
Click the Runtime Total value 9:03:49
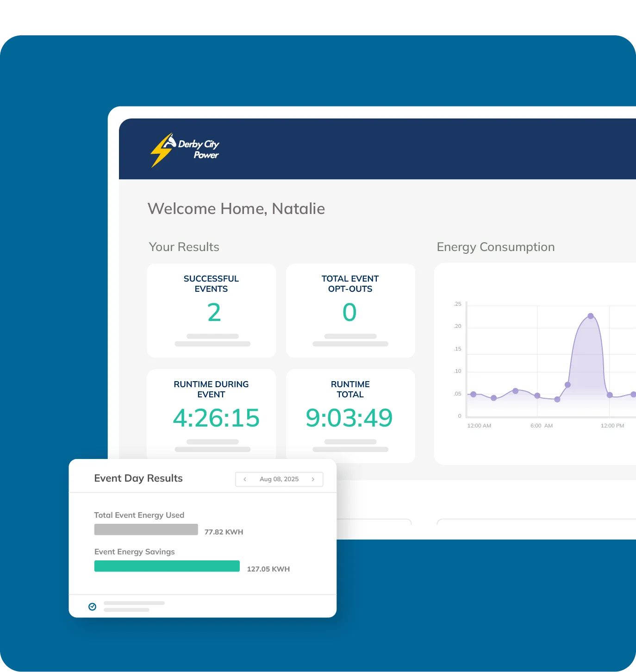point(349,418)
